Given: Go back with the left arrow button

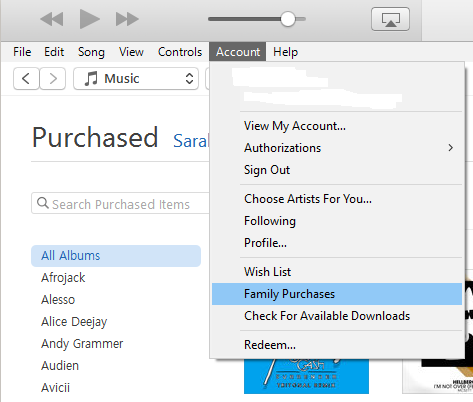Looking at the screenshot, I should 26,79.
